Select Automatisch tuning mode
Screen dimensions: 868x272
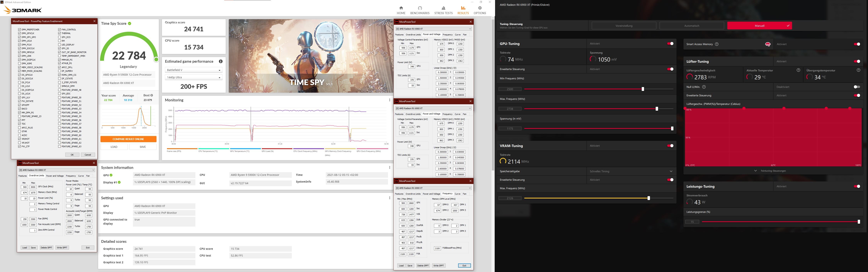[x=691, y=26]
